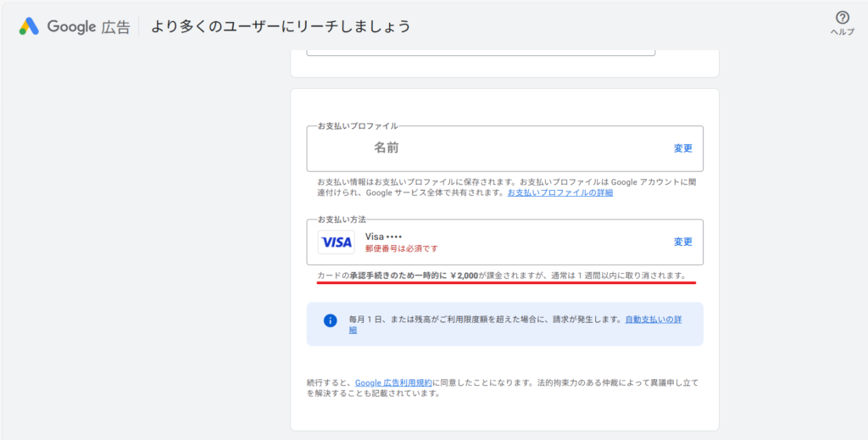Screen dimensions: 868x440
Task: Click the ¥2,000 temporary charge notice text
Action: (x=502, y=275)
